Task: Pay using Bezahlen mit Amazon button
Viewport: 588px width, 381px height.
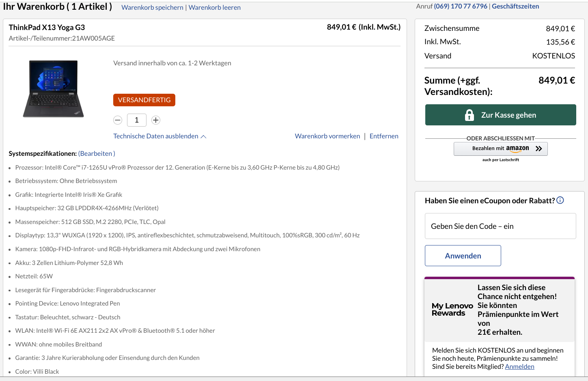Action: click(500, 149)
